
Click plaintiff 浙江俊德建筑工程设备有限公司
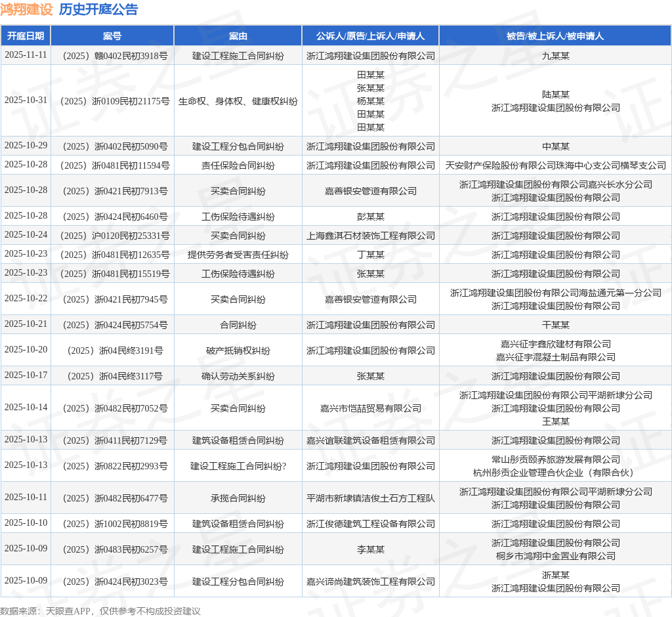[371, 524]
